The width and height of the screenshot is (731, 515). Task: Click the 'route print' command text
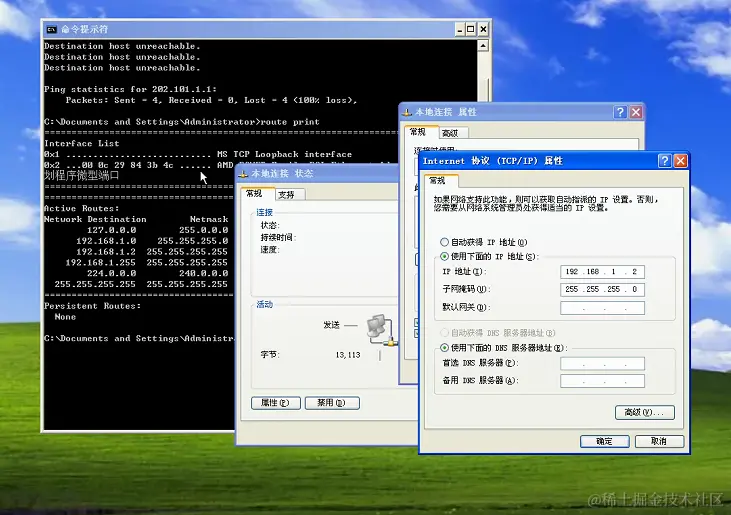[x=290, y=122]
